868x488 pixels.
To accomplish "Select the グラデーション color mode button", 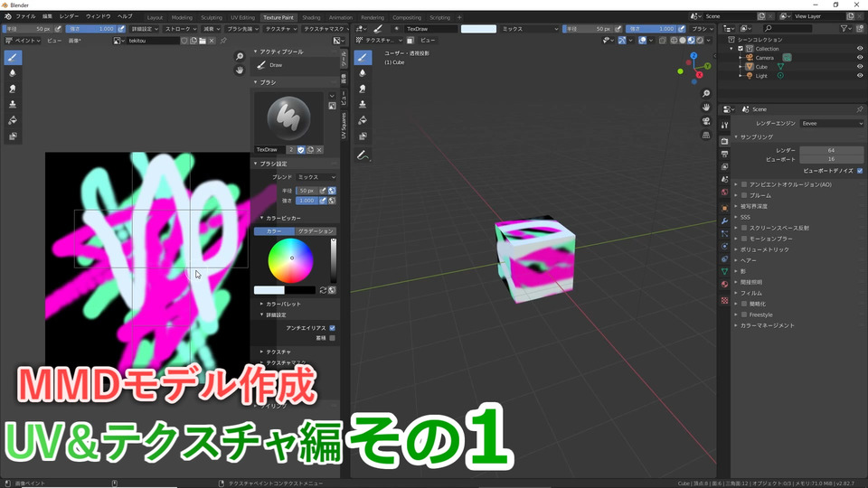I will (316, 231).
